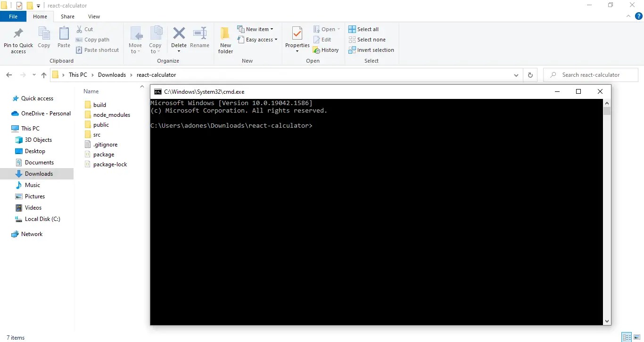This screenshot has width=644, height=342.
Task: Click the Move to ribbon button
Action: tap(135, 40)
